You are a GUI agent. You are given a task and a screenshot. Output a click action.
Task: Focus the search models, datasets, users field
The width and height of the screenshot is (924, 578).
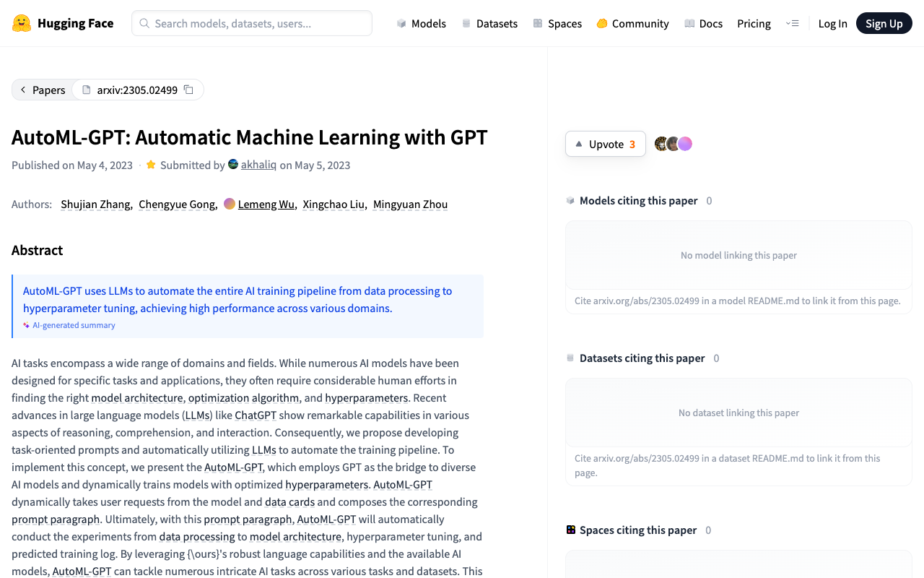point(252,23)
